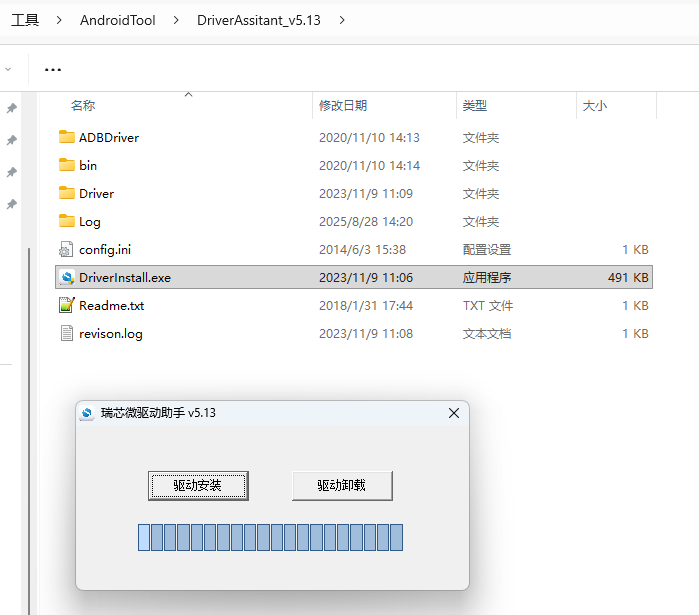Click the date 2020/11/10 14:13

[369, 138]
